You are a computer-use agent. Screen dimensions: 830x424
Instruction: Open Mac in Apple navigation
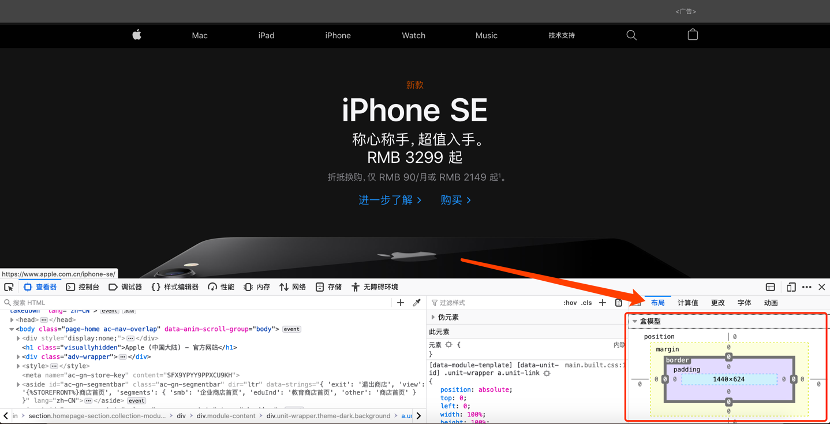(x=200, y=35)
